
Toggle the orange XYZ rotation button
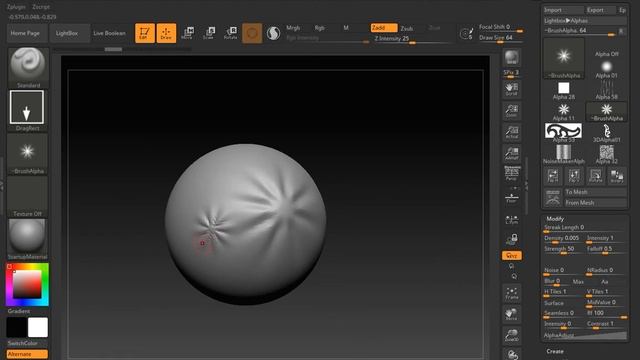pyautogui.click(x=511, y=256)
